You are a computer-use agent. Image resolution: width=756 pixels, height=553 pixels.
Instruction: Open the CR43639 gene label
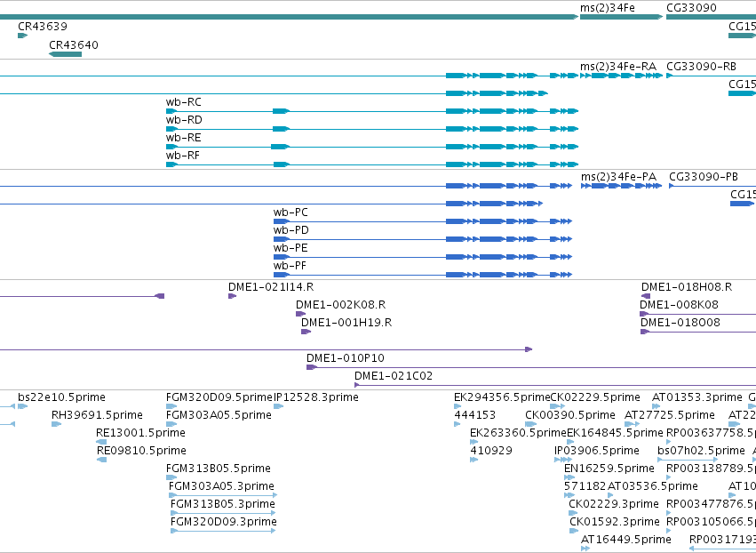(43, 26)
